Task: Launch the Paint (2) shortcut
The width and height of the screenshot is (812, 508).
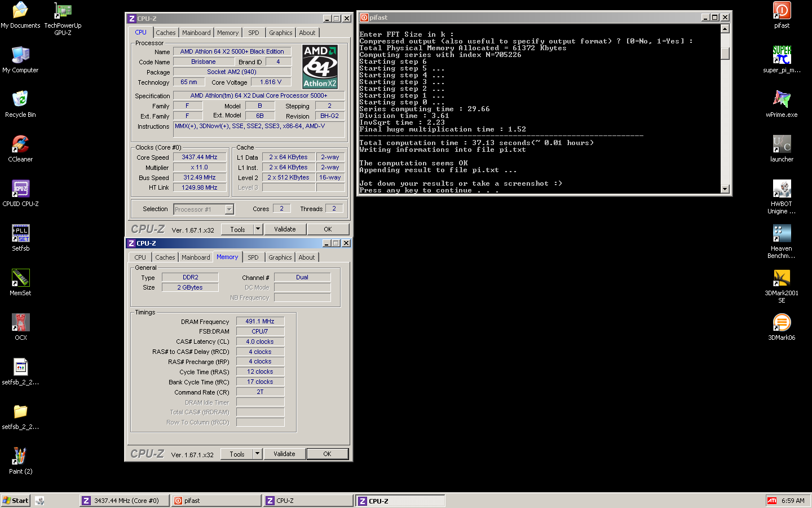Action: (20, 456)
